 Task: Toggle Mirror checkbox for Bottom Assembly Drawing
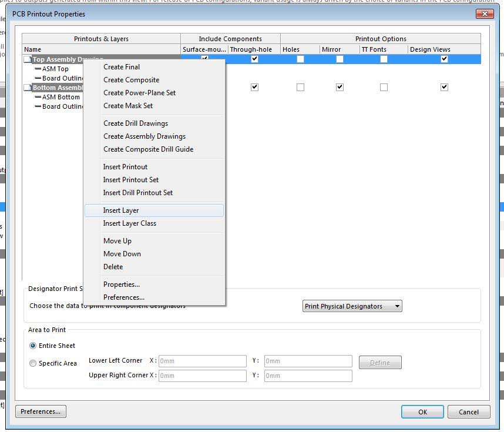pyautogui.click(x=340, y=87)
